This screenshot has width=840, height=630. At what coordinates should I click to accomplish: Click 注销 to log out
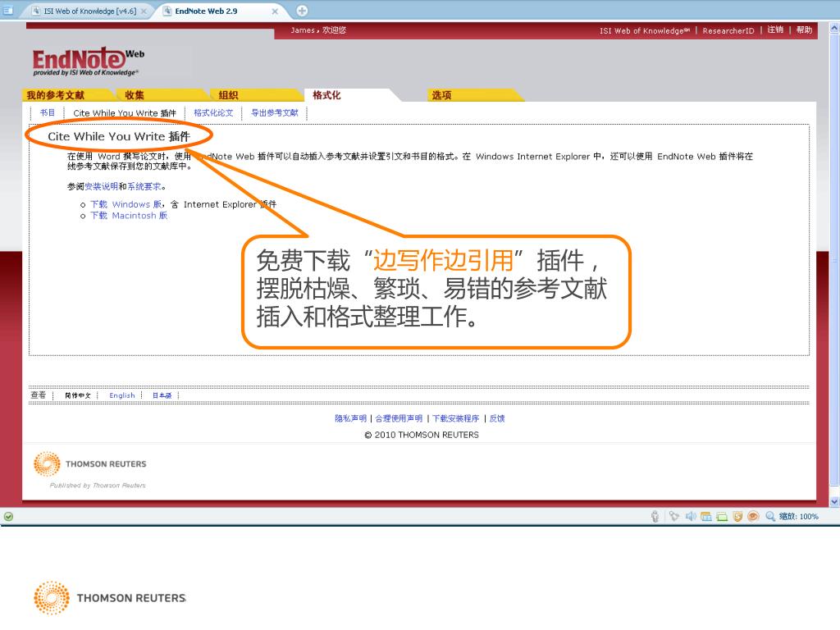point(775,30)
